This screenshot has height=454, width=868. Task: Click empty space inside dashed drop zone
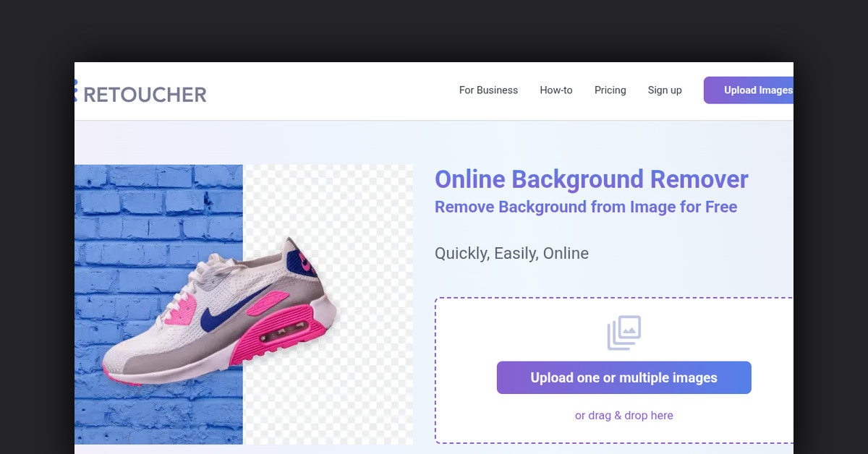click(506, 325)
